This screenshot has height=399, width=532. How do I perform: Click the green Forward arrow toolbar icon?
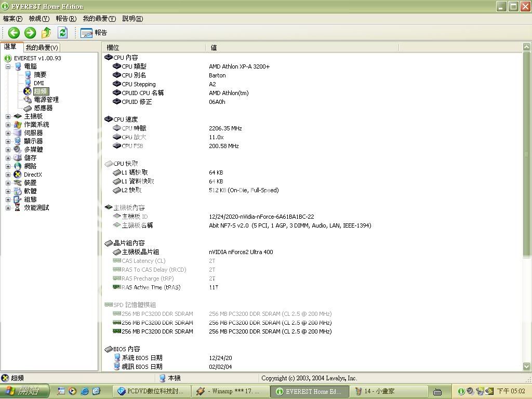coord(30,33)
